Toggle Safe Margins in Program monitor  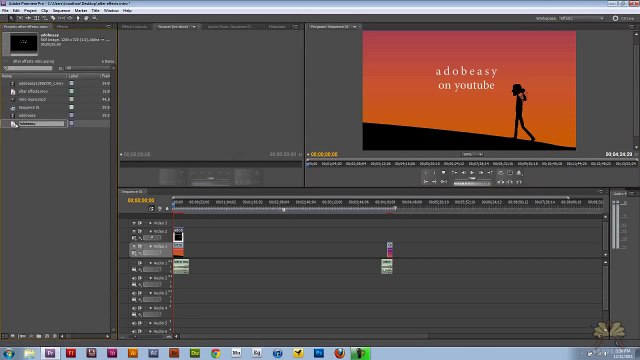[x=510, y=173]
